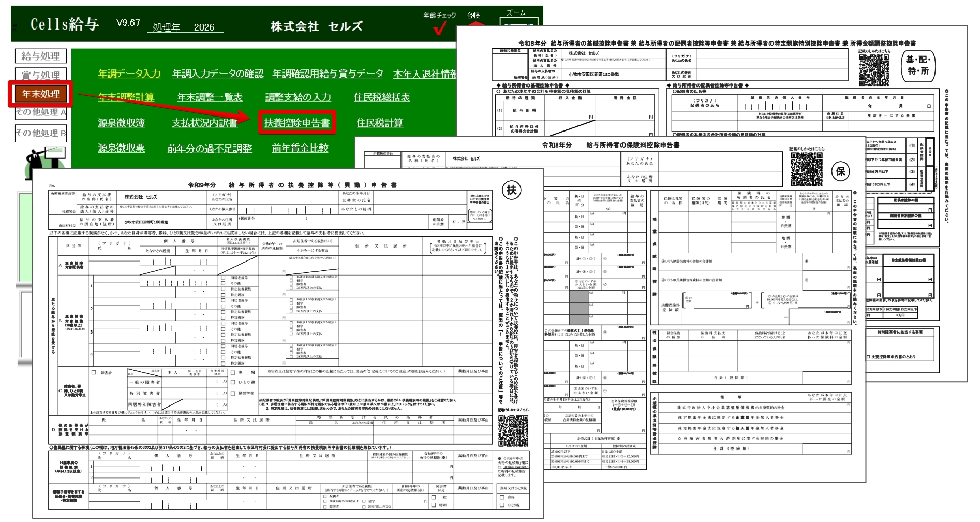Viewport: 980px width, 522px height.
Task: Open the 住民税総括表 link
Action: [382, 97]
